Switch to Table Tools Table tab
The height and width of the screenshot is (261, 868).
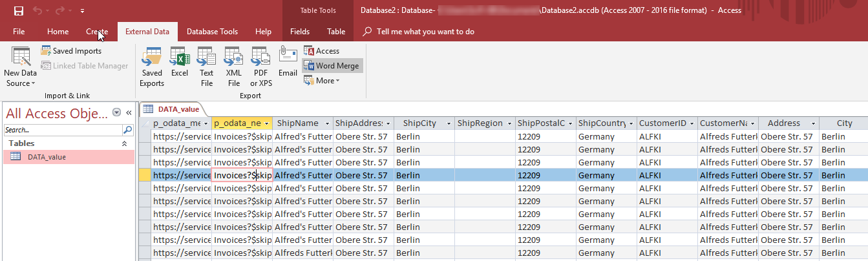pyautogui.click(x=336, y=32)
